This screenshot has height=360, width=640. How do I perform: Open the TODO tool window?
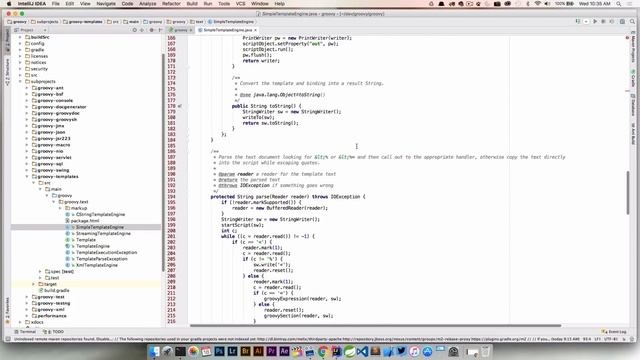click(x=54, y=332)
